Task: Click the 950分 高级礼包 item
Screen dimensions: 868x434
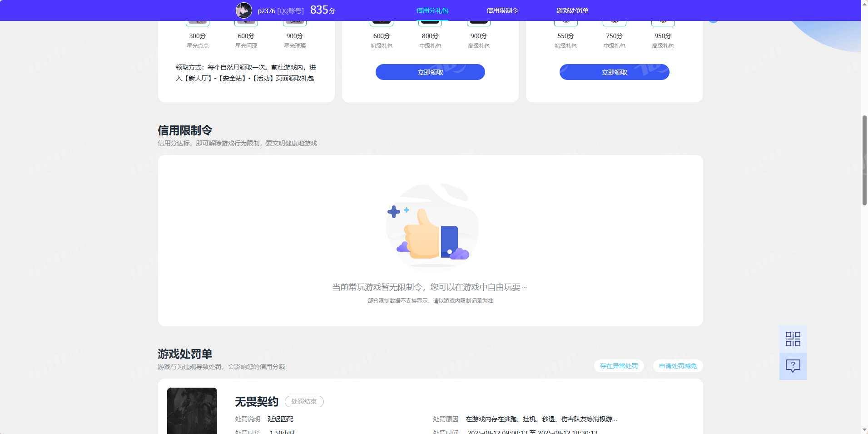Action: coord(663,35)
